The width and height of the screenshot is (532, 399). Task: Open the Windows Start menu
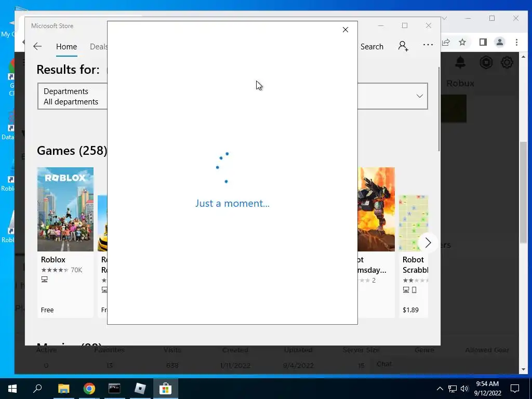(12, 389)
